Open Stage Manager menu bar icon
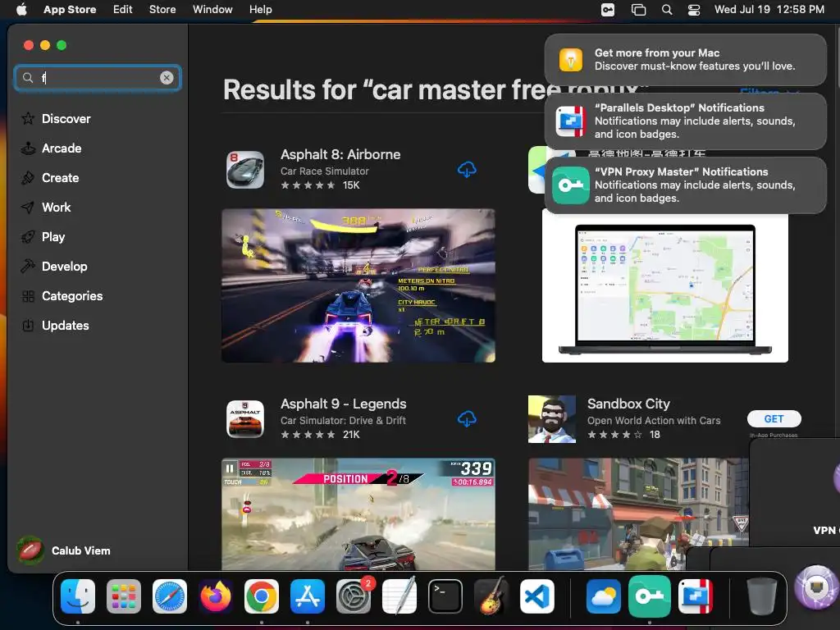Viewport: 840px width, 630px height. (x=638, y=10)
